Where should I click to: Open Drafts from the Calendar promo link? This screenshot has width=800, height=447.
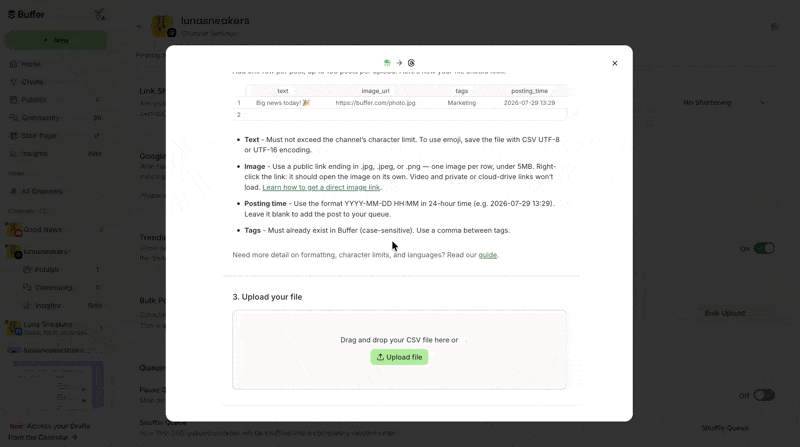click(x=49, y=432)
